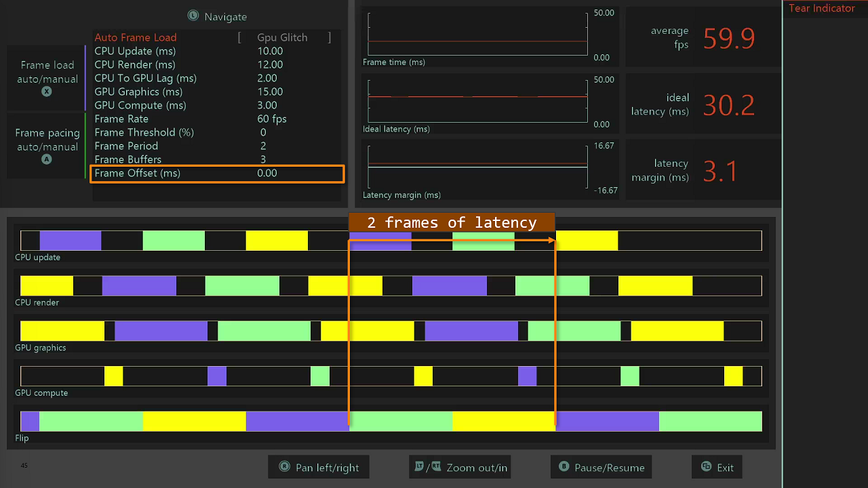Click the trigger icons beside Zoom out/in
Screen dimensions: 868x488
(x=428, y=467)
